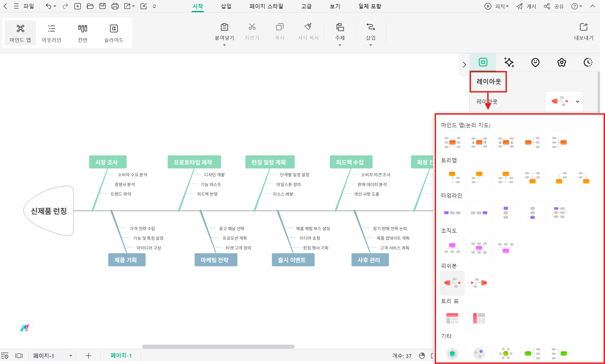
Task: Select the 페이지 스타일 tab
Action: pos(266,6)
